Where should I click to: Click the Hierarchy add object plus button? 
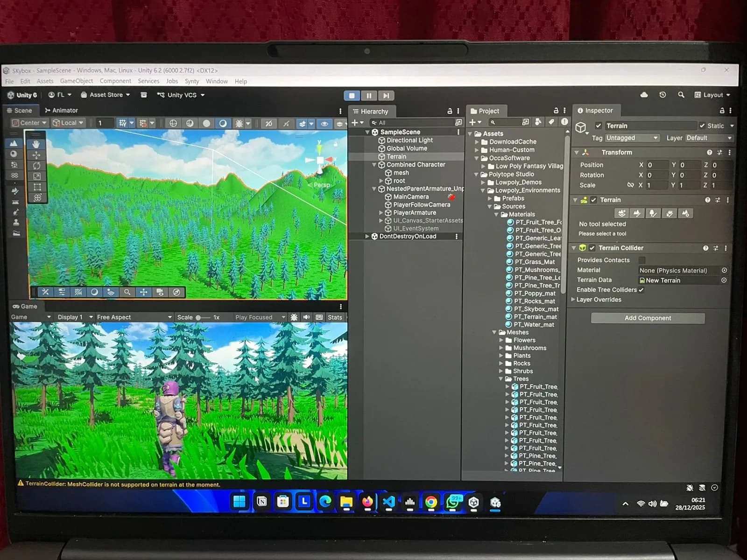coord(355,122)
